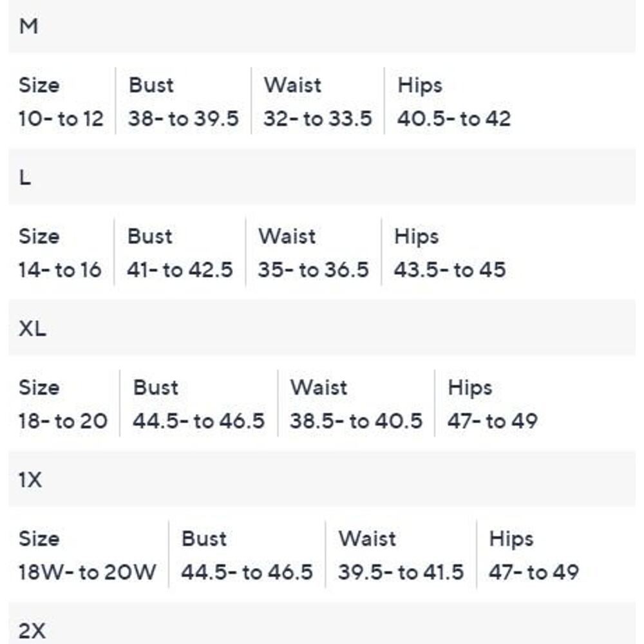Click the Hips label in 1X section
Viewport: 644px width, 644px height.
[x=511, y=539]
